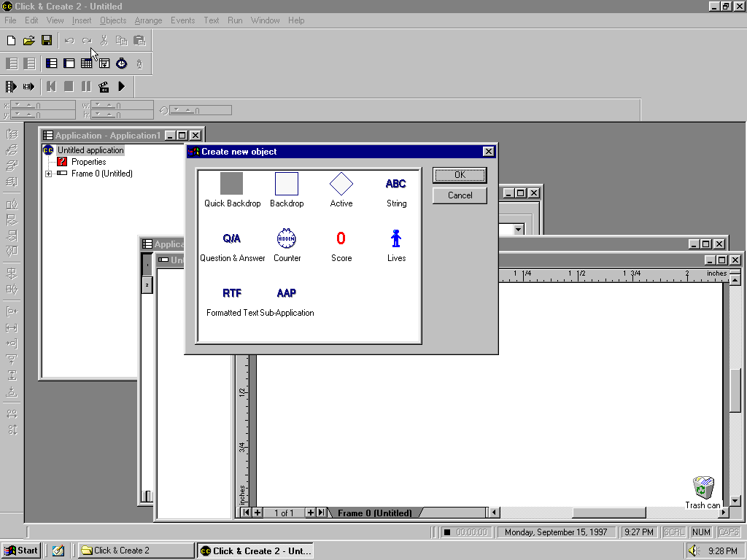747x560 pixels.
Task: Cancel the Create new object dialog
Action: (x=460, y=195)
